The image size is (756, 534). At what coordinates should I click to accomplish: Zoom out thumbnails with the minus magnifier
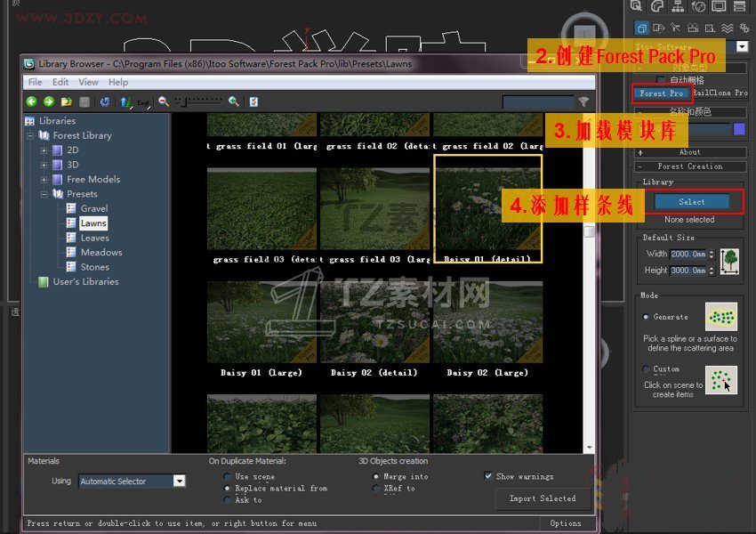[164, 101]
